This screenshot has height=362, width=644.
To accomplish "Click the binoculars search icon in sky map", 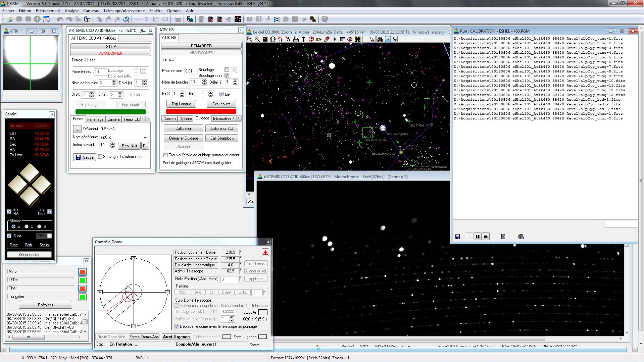I will click(x=380, y=39).
